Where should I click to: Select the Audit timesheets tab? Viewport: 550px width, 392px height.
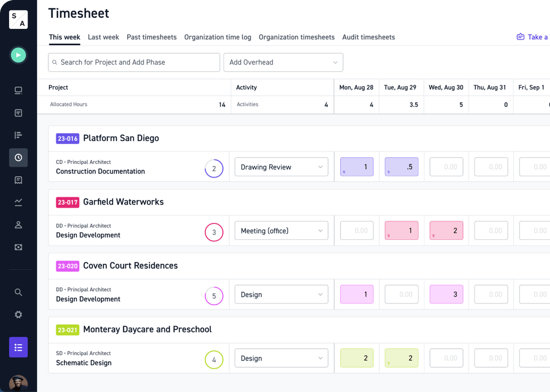[x=368, y=37]
